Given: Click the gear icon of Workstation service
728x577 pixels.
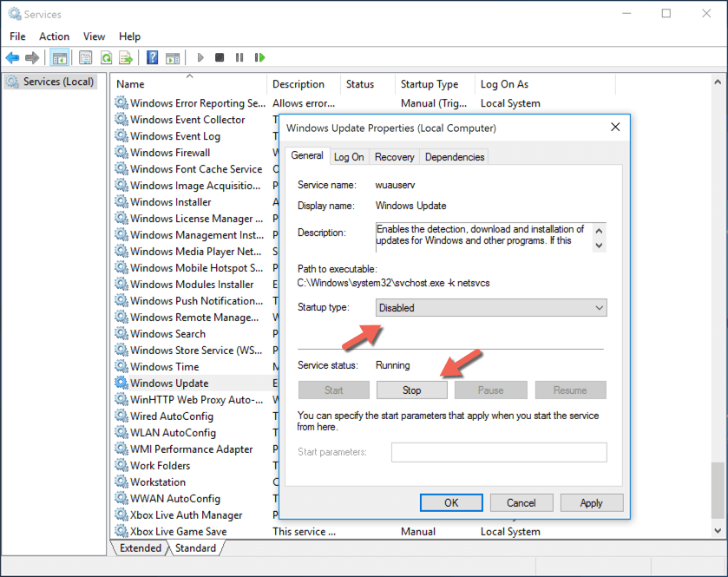Looking at the screenshot, I should (121, 482).
